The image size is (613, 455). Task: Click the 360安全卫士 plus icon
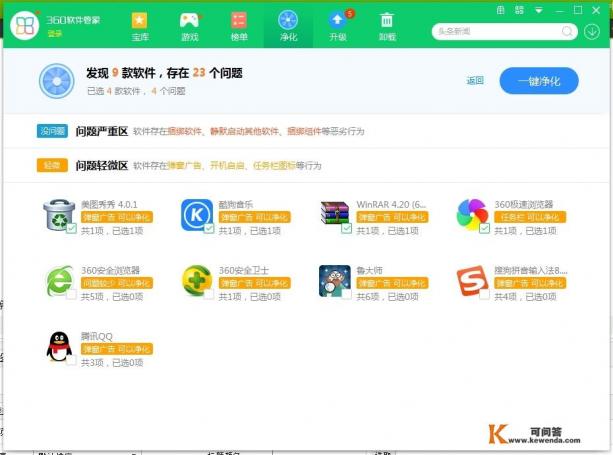click(197, 280)
